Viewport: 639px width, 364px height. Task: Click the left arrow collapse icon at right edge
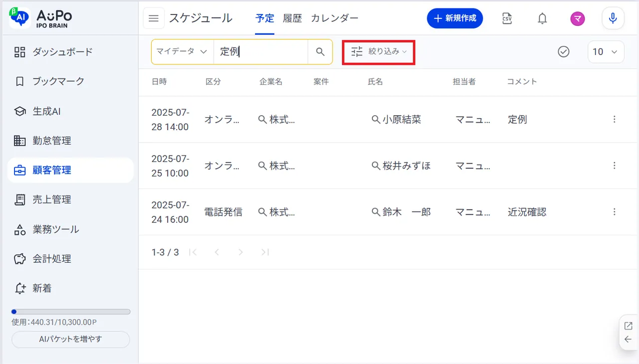629,340
